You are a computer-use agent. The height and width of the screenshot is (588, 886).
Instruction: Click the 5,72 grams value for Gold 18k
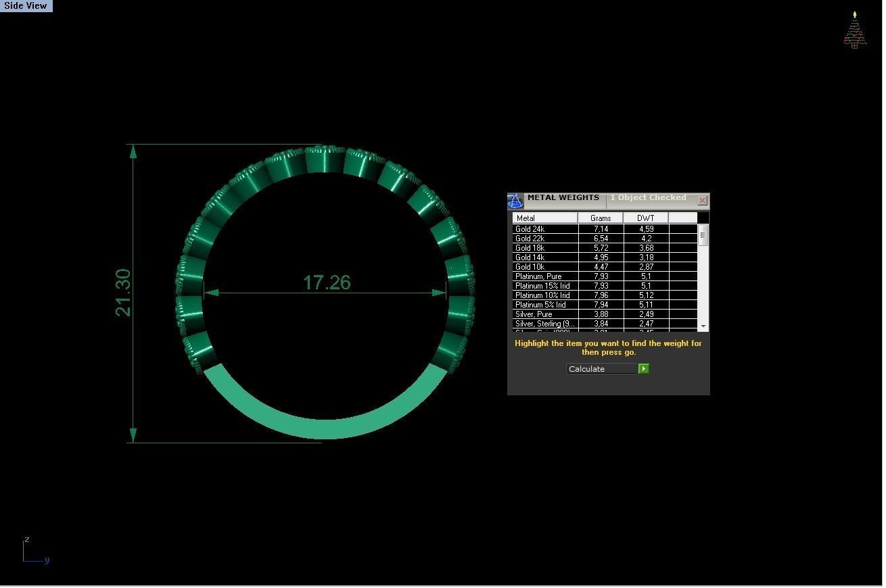[x=601, y=248]
